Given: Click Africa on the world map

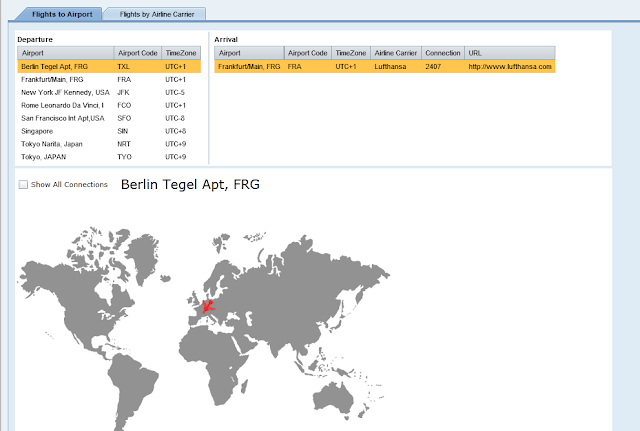Looking at the screenshot, I should pyautogui.click(x=212, y=363).
